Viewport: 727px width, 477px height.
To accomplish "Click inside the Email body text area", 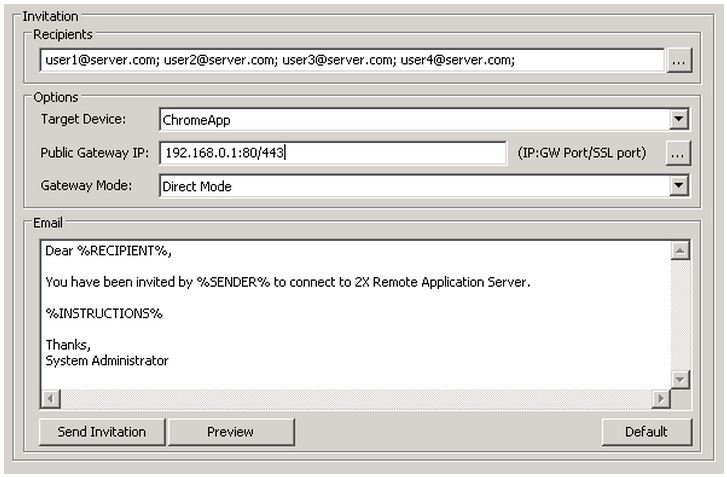I will [x=356, y=315].
